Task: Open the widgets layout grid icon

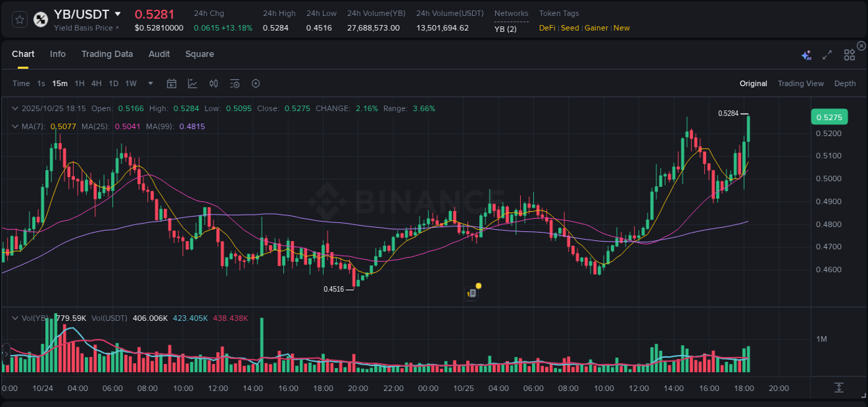Action: 849,54
